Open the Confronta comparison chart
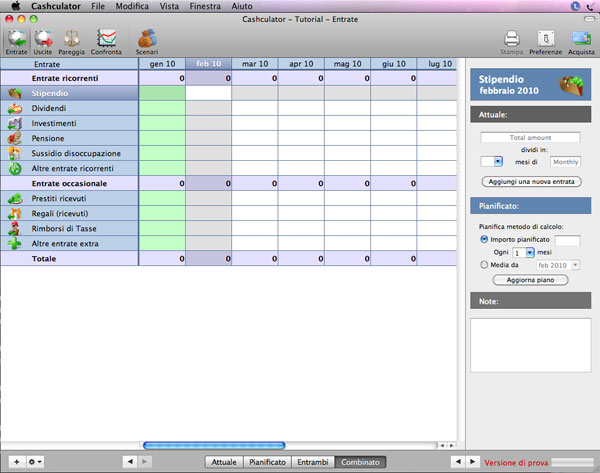 [106, 42]
